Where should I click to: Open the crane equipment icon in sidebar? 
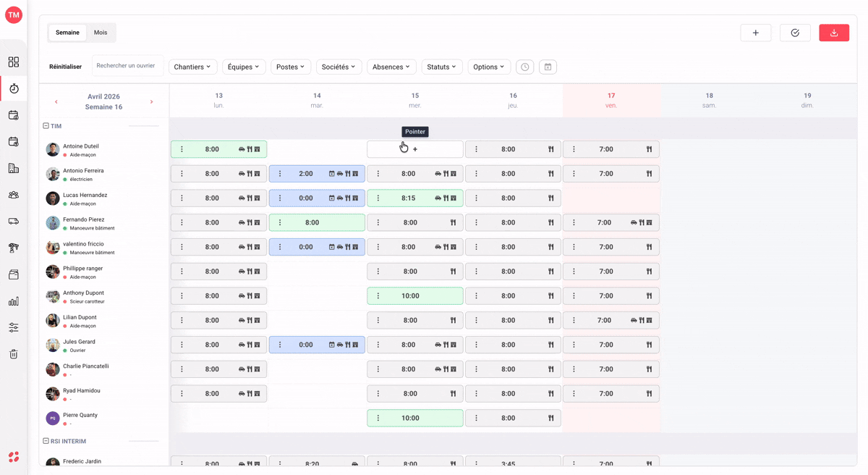click(14, 248)
